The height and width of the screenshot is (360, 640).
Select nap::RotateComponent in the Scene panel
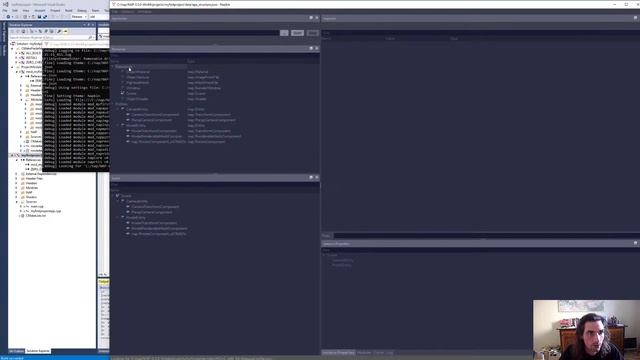pos(159,234)
